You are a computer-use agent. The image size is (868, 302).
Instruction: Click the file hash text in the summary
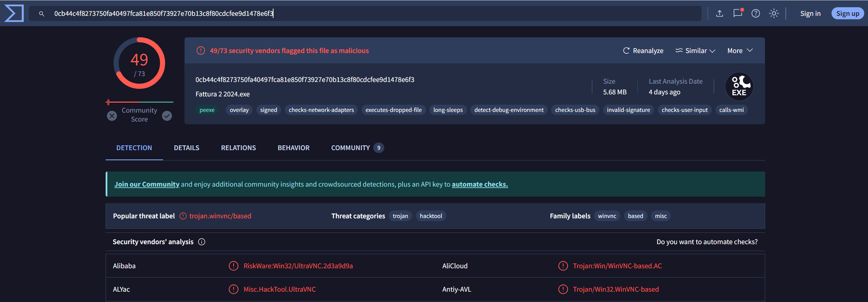tap(305, 80)
